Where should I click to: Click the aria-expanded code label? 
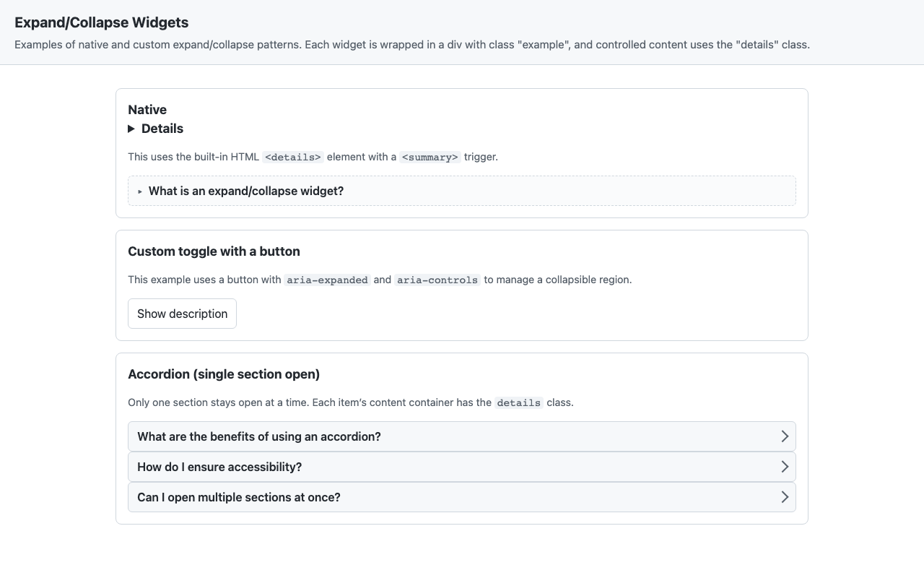(x=326, y=280)
